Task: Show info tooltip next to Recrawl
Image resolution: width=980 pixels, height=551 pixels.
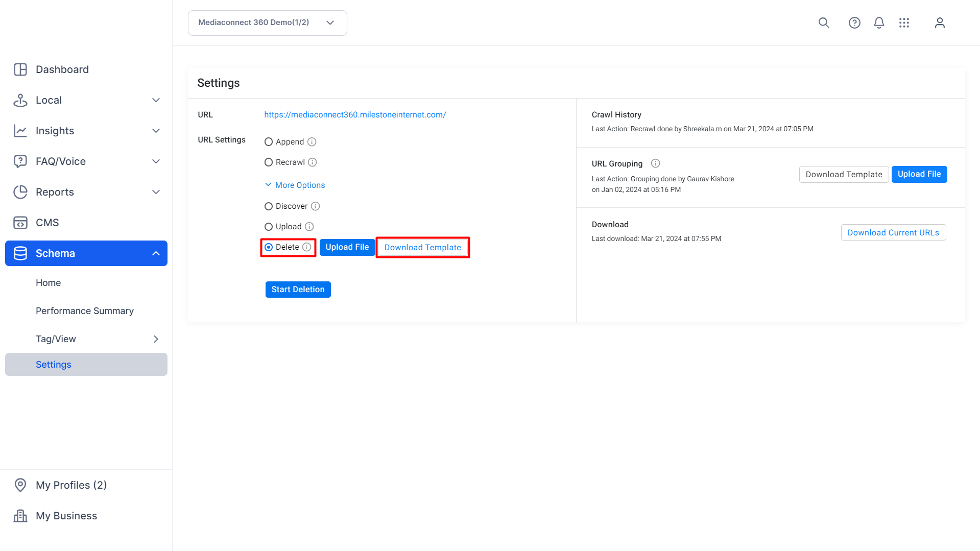Action: tap(313, 162)
